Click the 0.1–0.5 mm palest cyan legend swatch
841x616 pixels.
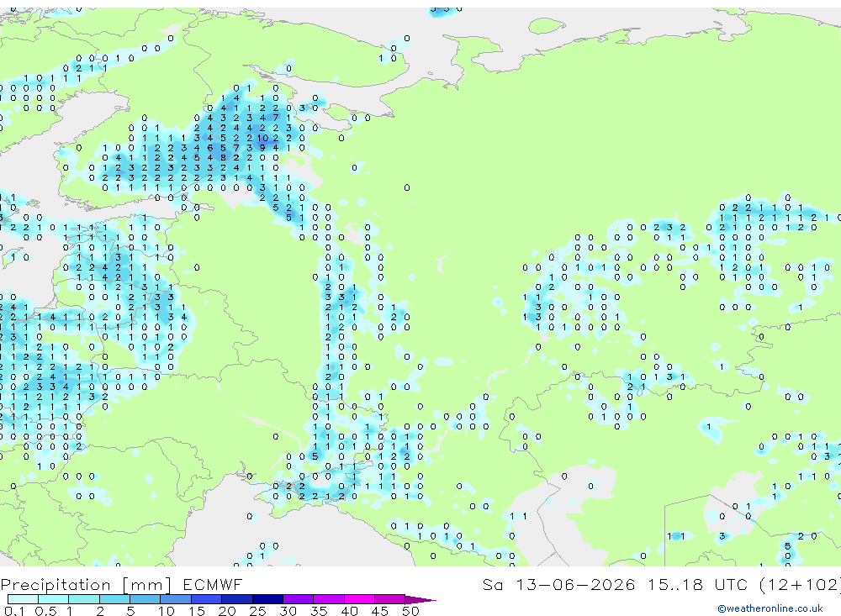pos(23,599)
